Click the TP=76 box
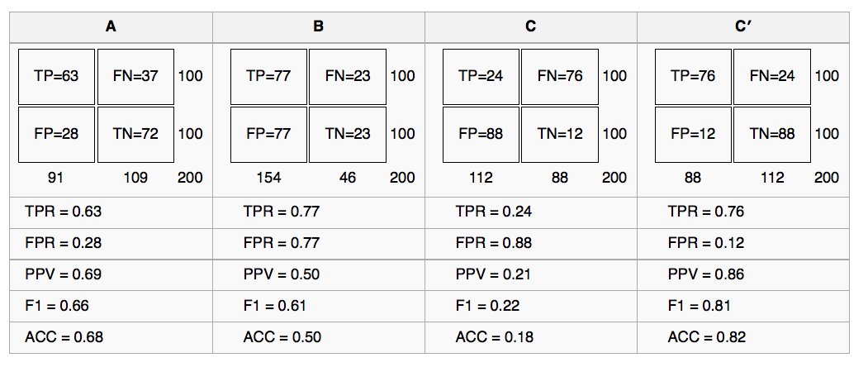This screenshot has width=868, height=367. (693, 76)
